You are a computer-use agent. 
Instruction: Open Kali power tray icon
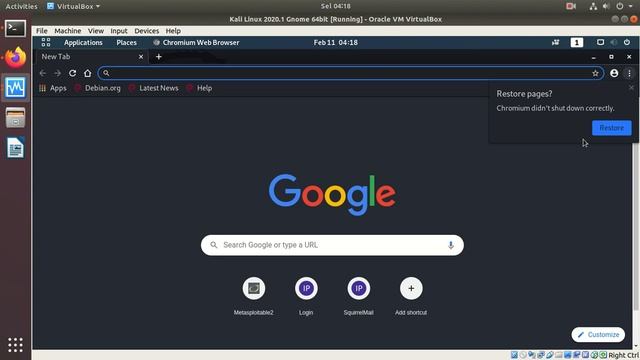click(x=627, y=42)
